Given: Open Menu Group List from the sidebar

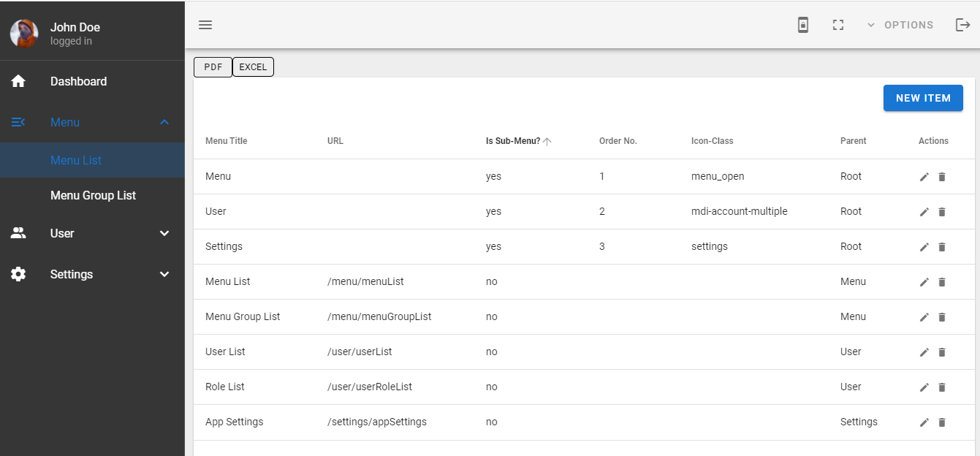Looking at the screenshot, I should click(93, 195).
